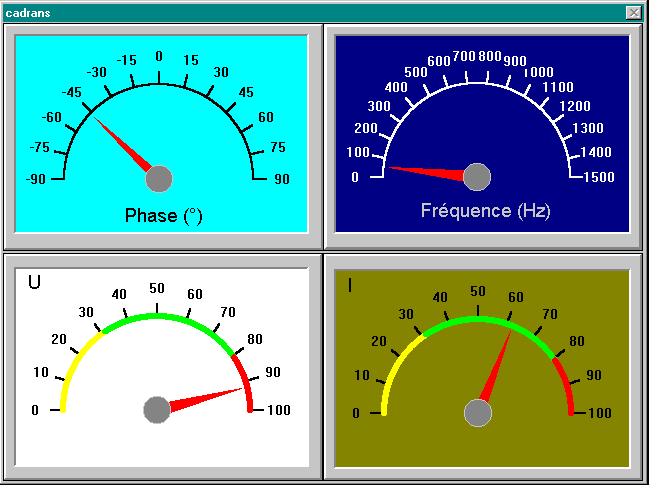The height and width of the screenshot is (485, 649).
Task: Click the 800 mark on the Fréquence gauge
Action: pyautogui.click(x=490, y=56)
